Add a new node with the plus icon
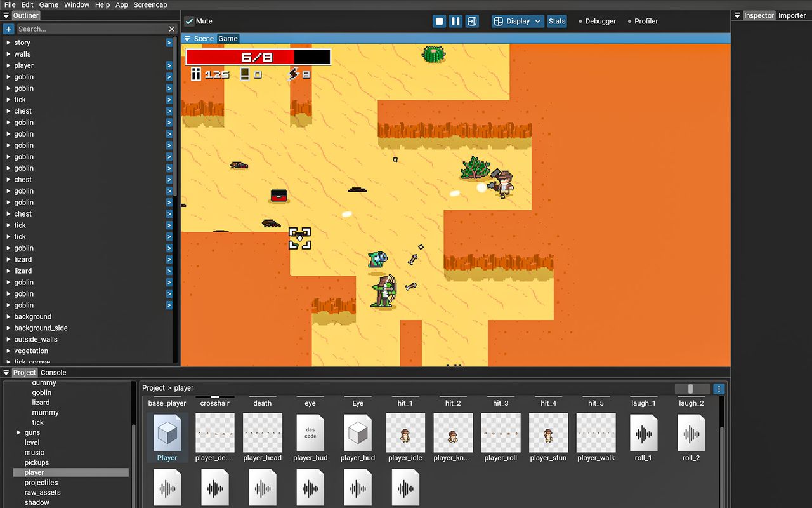Screen dimensions: 812x508 (8, 29)
